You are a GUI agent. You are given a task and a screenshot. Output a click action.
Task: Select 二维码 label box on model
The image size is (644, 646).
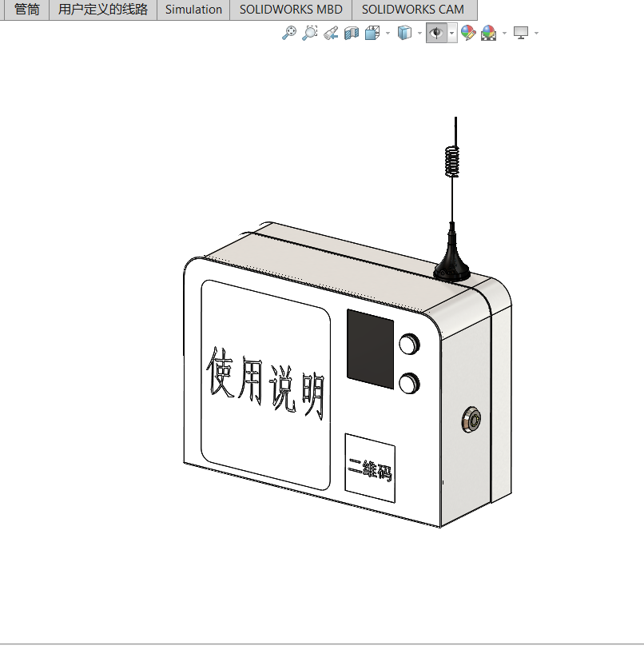370,469
